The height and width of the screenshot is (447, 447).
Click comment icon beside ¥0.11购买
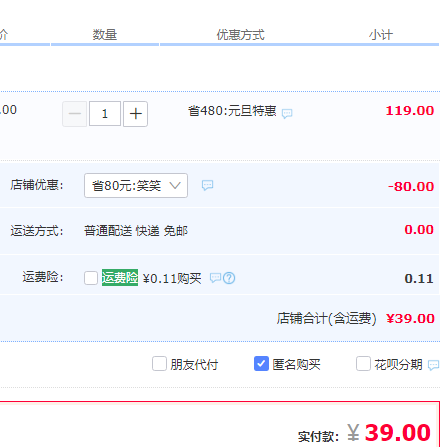(215, 277)
